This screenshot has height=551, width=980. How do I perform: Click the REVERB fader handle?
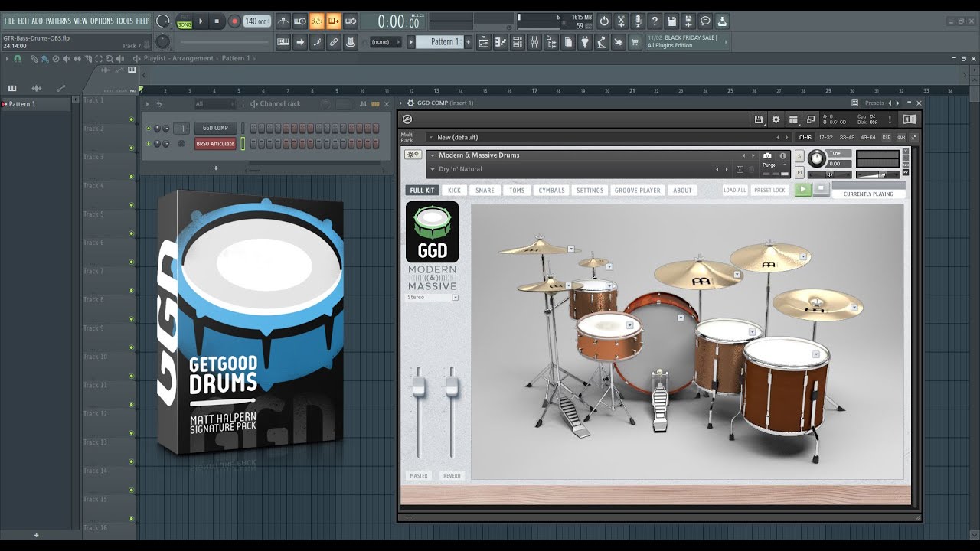(452, 386)
